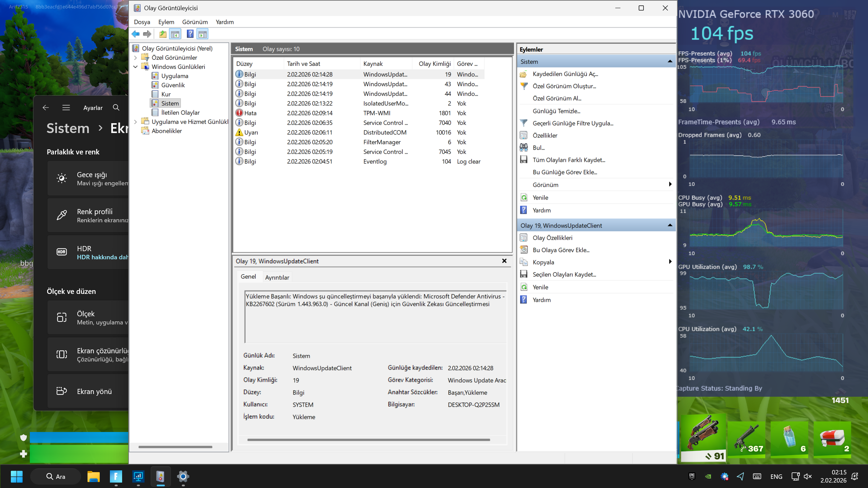This screenshot has width=868, height=488.
Task: Toggle the console tree pane toolbar icon
Action: coord(175,34)
